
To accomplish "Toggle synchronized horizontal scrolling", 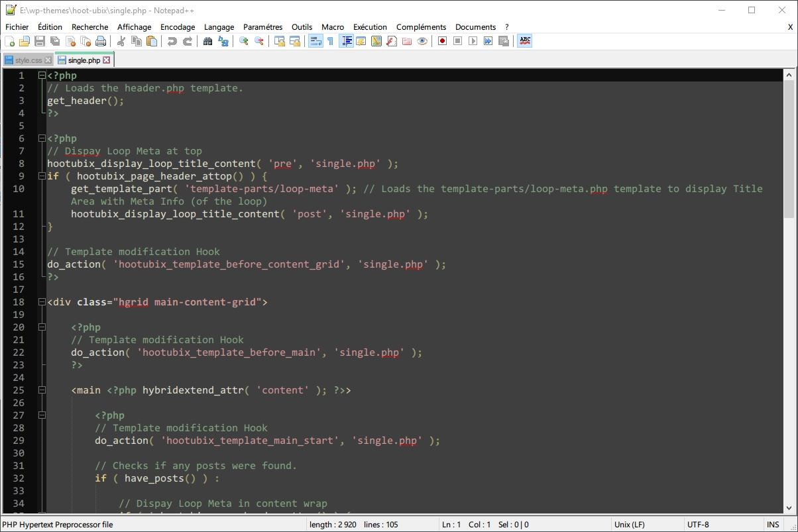I will click(295, 41).
